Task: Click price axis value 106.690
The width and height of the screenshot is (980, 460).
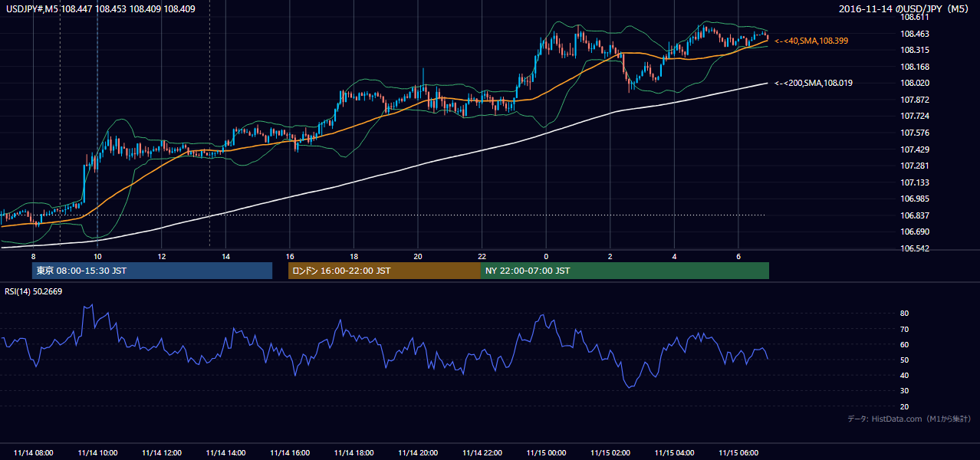Action: point(914,232)
